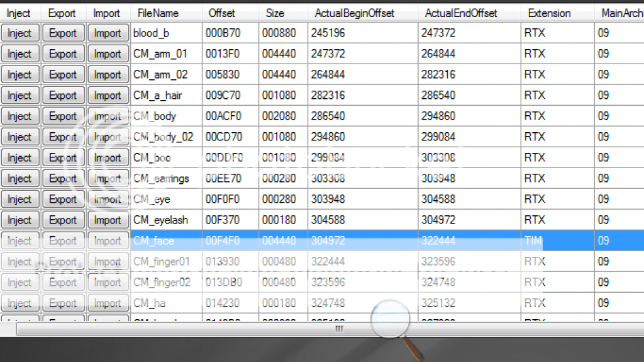Screen dimensions: 644x362
Task: Click end offset cell 264844
Action: [469, 54]
